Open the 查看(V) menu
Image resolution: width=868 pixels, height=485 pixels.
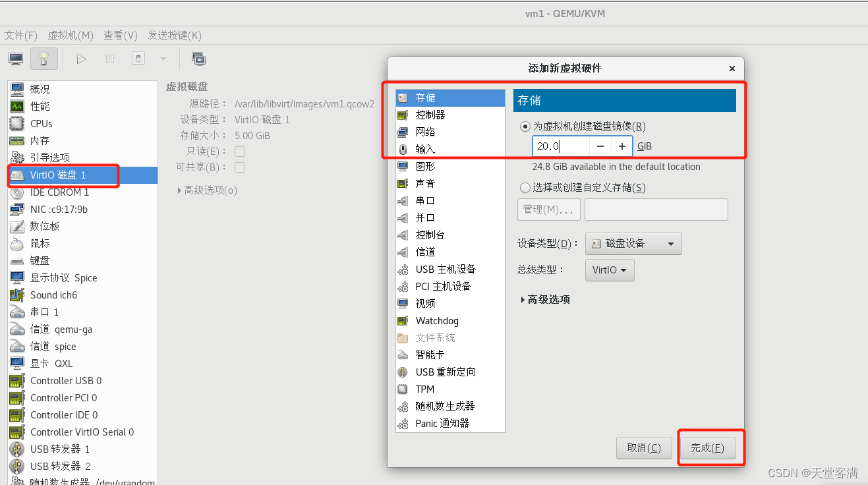121,35
